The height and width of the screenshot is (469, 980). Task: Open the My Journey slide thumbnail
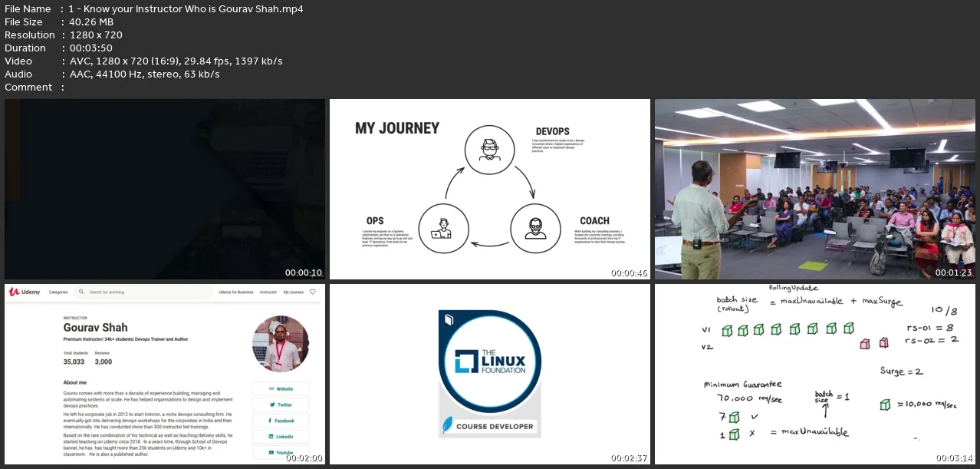pos(489,189)
